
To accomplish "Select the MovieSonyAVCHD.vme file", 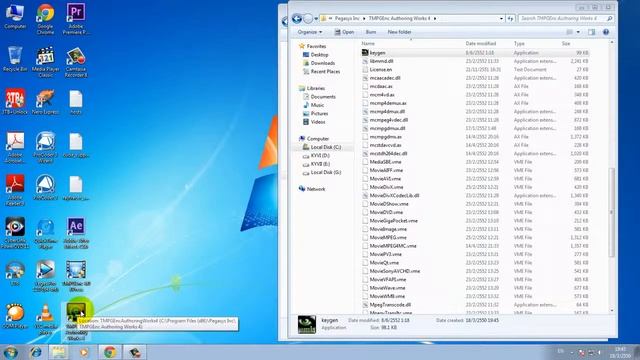I will tap(394, 271).
